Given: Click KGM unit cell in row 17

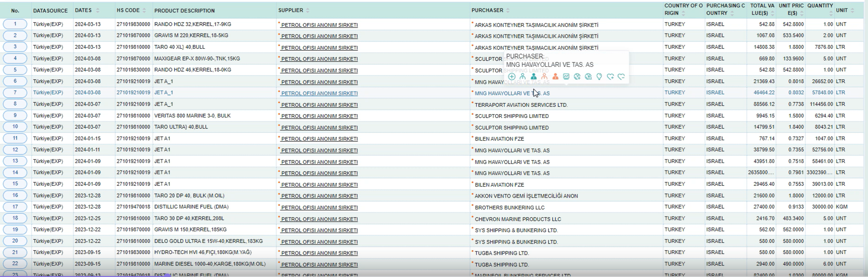Looking at the screenshot, I should pos(842,207).
